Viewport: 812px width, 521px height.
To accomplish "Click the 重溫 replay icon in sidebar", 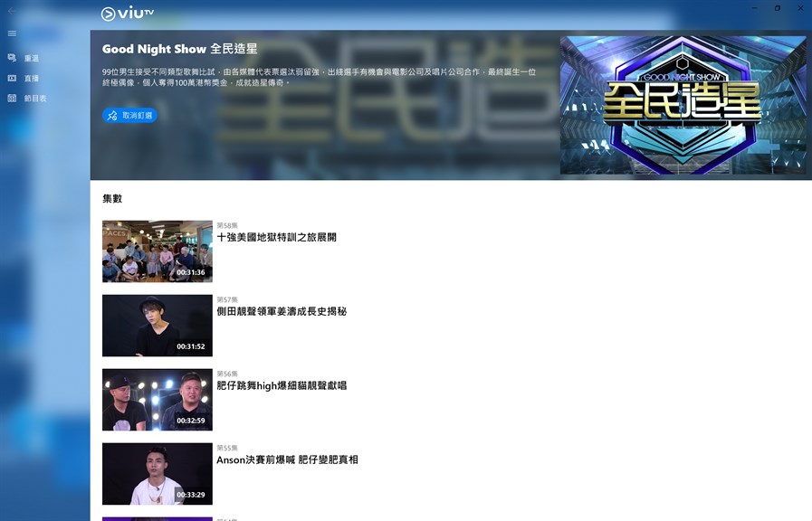I will (12, 58).
